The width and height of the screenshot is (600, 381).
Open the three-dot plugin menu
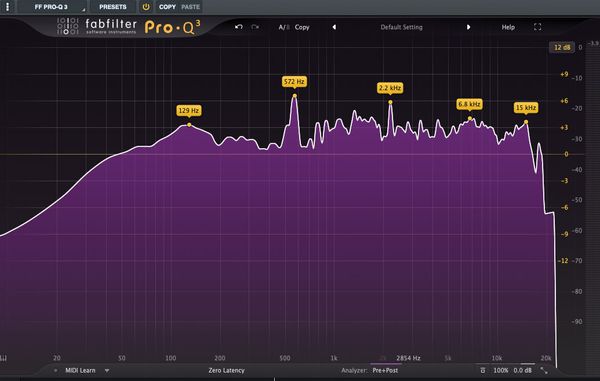coord(7,7)
